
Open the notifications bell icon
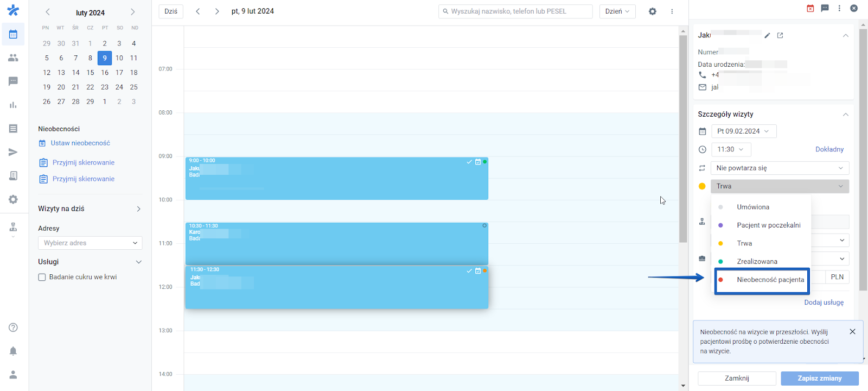(x=13, y=351)
